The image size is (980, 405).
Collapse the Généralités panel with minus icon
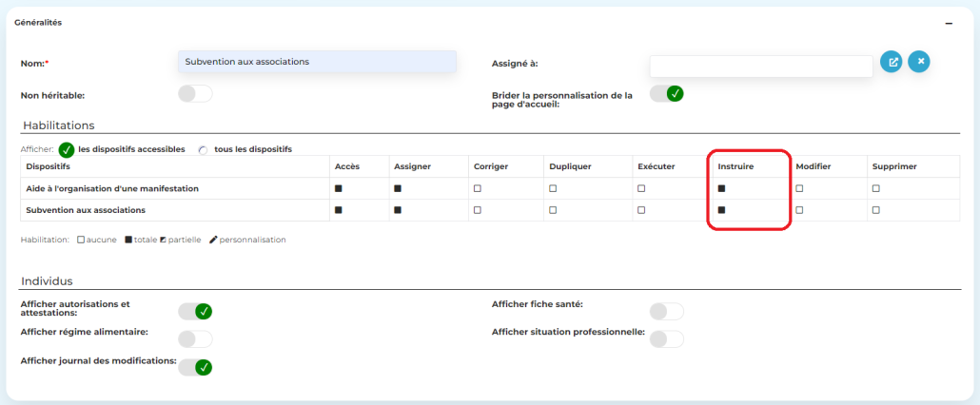(x=949, y=23)
